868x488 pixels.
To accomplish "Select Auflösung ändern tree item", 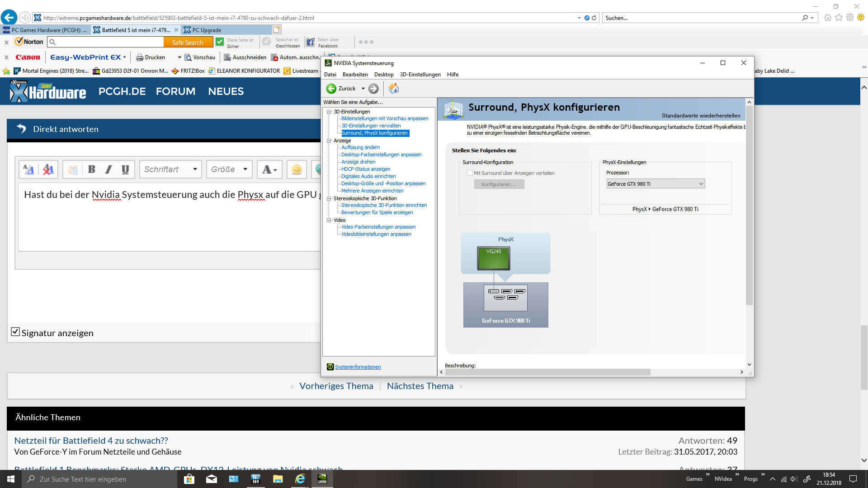I will 360,147.
